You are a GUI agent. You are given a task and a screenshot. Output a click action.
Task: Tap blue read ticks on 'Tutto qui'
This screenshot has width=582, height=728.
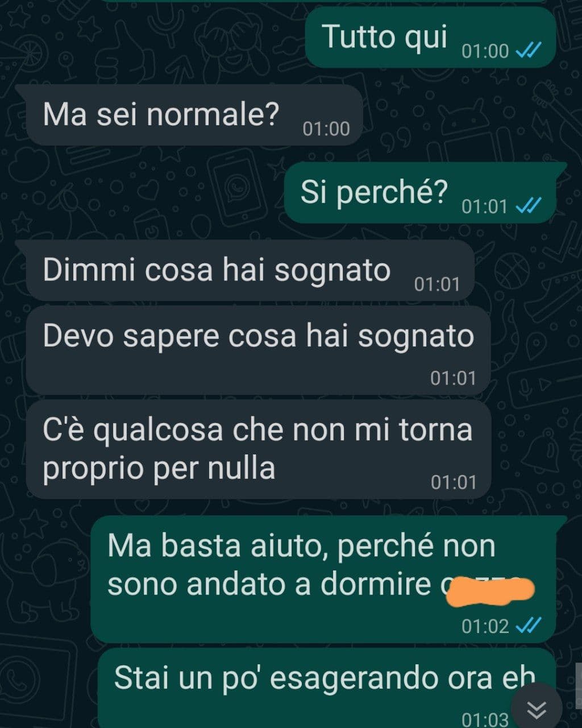pos(529,51)
